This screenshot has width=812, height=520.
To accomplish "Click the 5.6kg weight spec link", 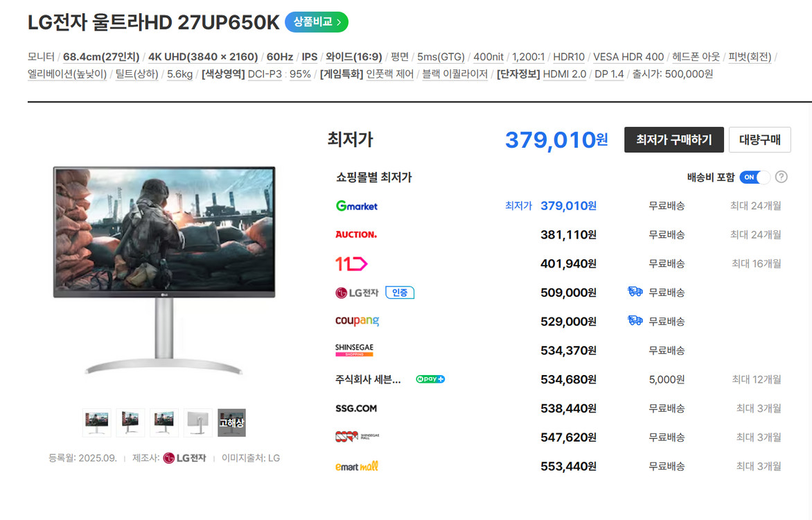I will (x=179, y=74).
